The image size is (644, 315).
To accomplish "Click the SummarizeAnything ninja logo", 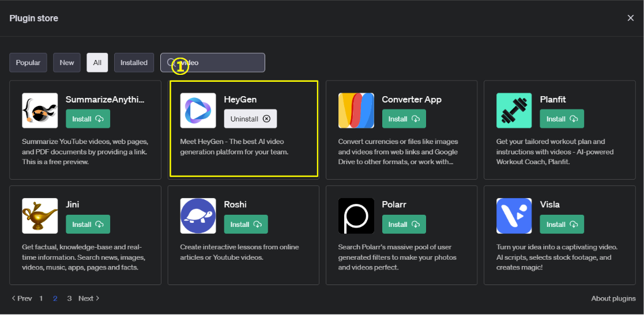I will tap(40, 111).
